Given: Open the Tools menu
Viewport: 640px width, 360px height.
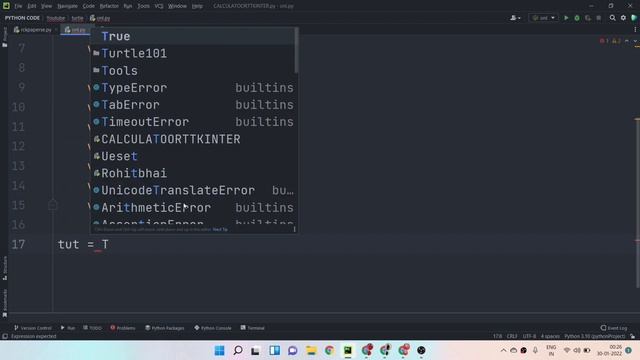Looking at the screenshot, I should (143, 6).
